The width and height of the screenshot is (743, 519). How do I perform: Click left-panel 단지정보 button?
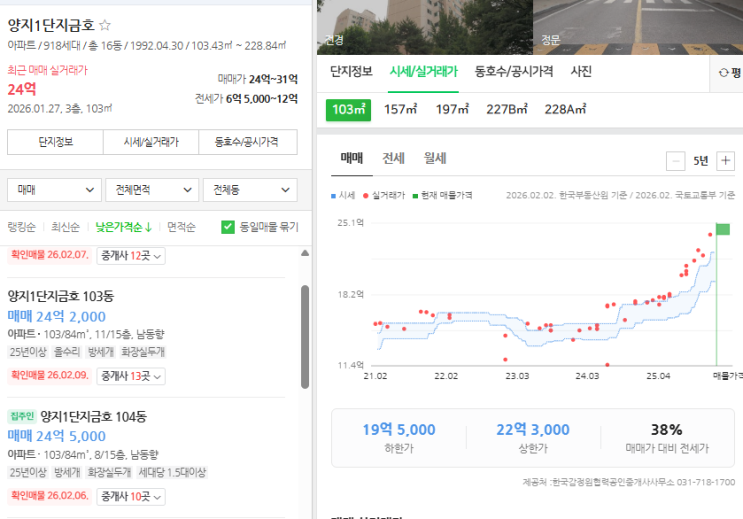click(x=55, y=142)
